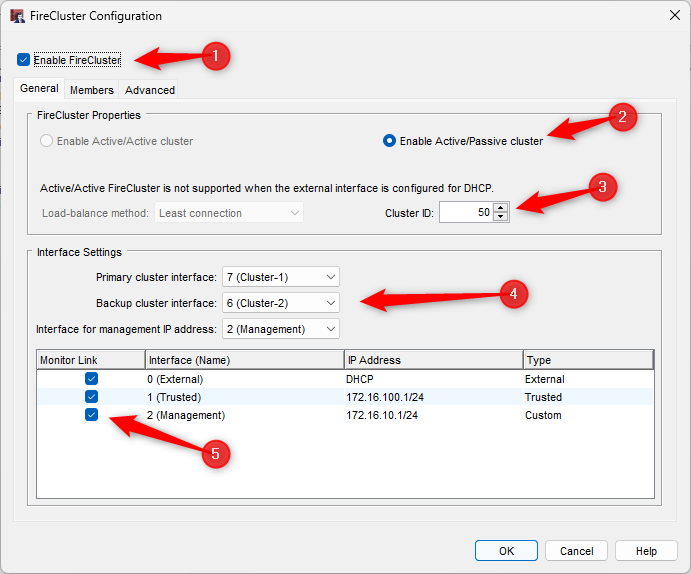Decrease Cluster ID with down arrow
This screenshot has height=574, width=691.
coord(500,217)
